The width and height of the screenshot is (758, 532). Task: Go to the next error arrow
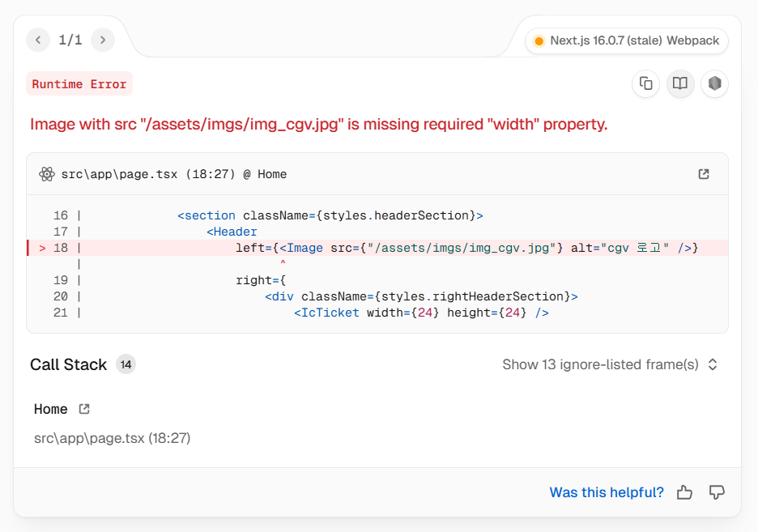pyautogui.click(x=102, y=40)
